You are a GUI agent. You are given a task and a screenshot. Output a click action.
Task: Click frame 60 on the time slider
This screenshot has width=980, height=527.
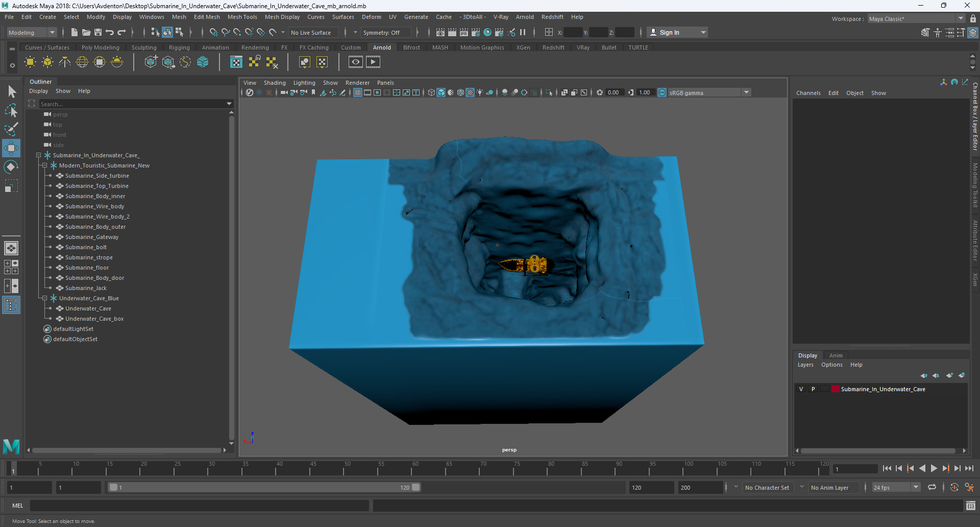pyautogui.click(x=415, y=467)
